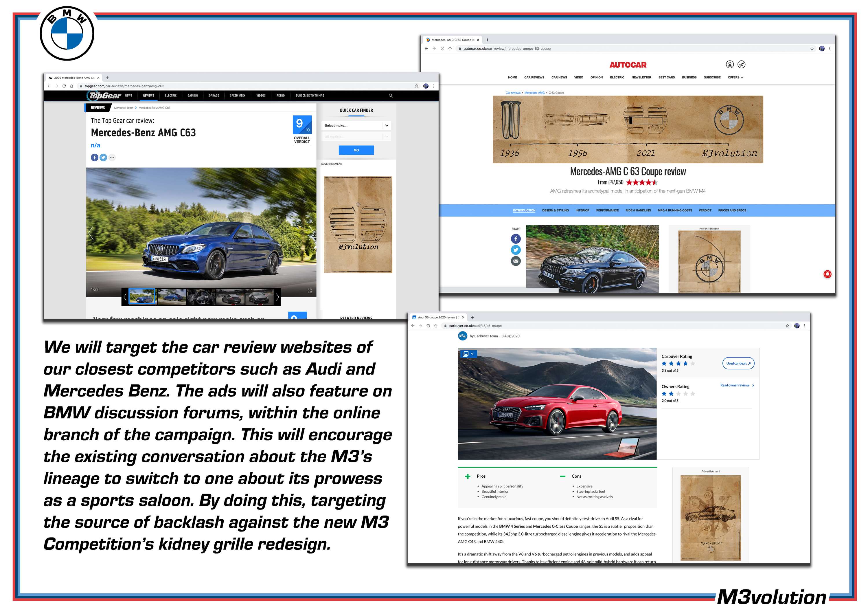
Task: Follow Mercedes C-Class Coupe link in article
Action: tap(555, 526)
